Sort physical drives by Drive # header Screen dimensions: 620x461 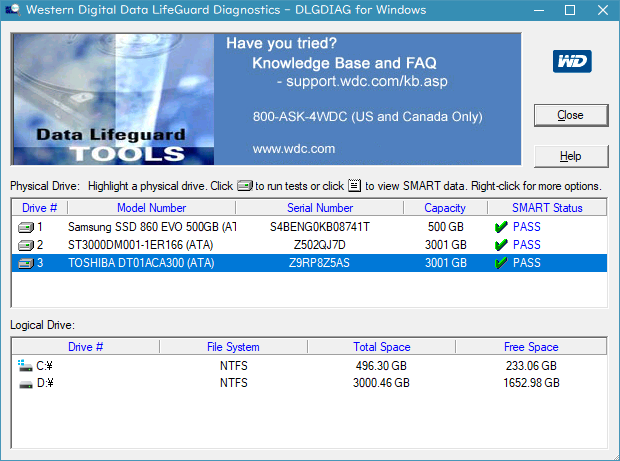[40, 208]
